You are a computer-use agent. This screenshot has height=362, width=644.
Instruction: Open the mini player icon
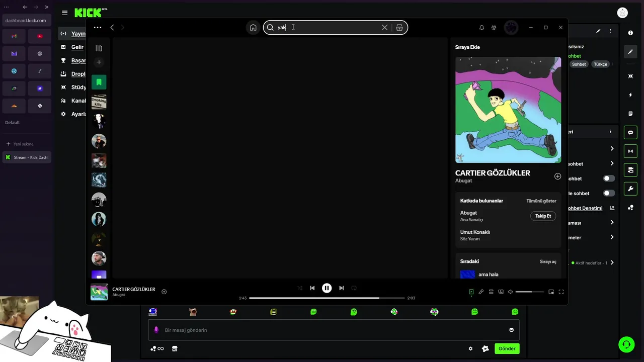coord(551,292)
